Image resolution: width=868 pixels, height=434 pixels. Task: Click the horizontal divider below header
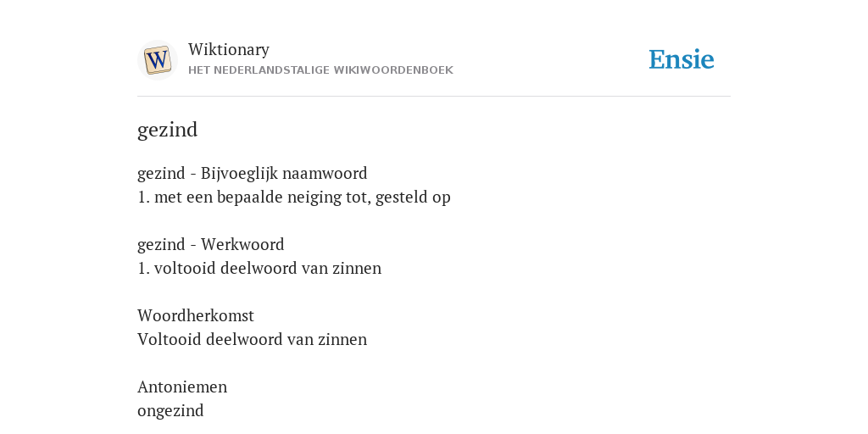point(434,97)
